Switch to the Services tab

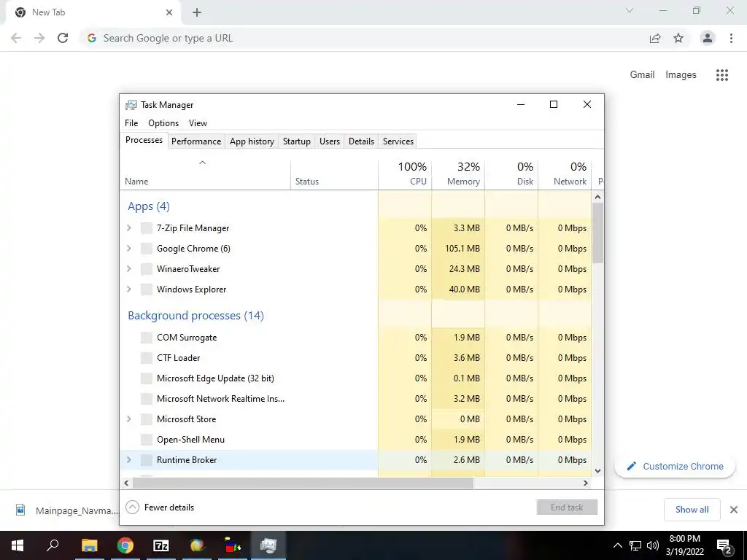point(398,141)
